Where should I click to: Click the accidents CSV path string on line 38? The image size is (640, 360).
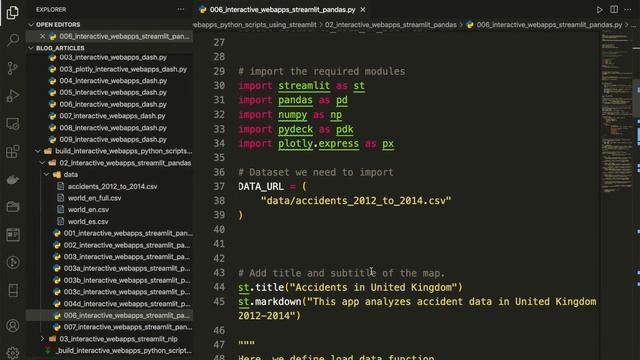pyautogui.click(x=356, y=201)
